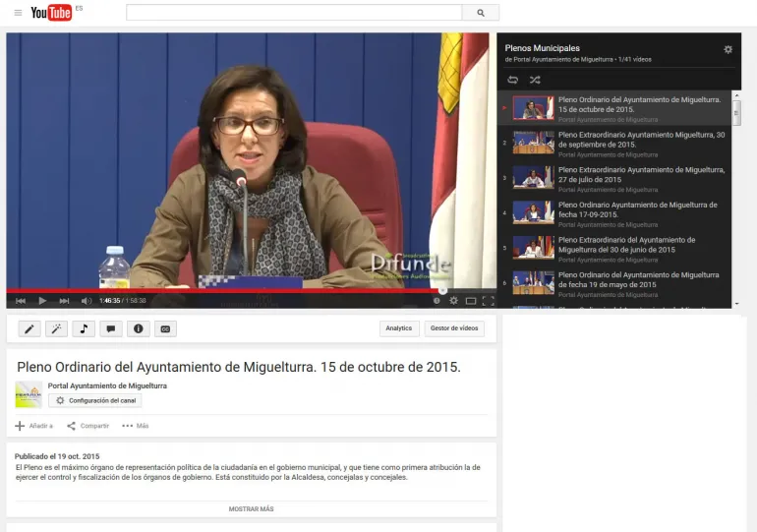Image resolution: width=757 pixels, height=532 pixels.
Task: Expand description with MOSTRAR MÁS
Action: 251,509
